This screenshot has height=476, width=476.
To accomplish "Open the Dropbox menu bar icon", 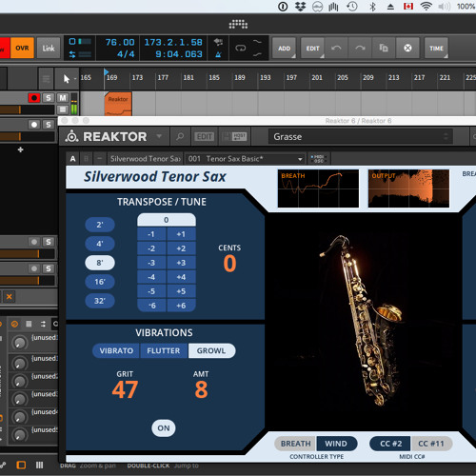I will click(x=300, y=7).
